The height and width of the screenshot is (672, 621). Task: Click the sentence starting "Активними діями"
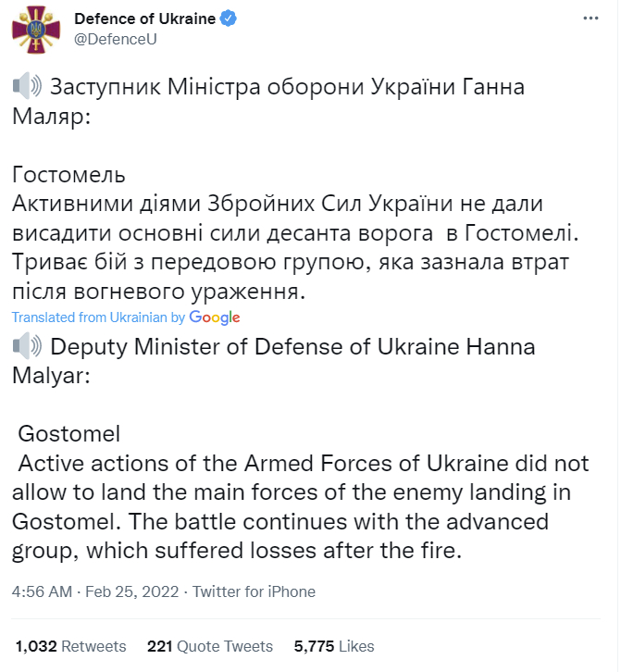278,204
